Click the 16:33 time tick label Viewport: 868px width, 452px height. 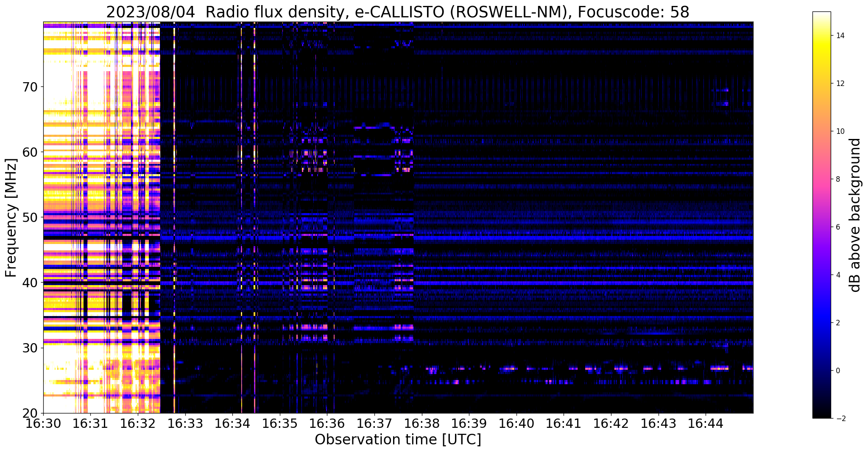coord(185,424)
